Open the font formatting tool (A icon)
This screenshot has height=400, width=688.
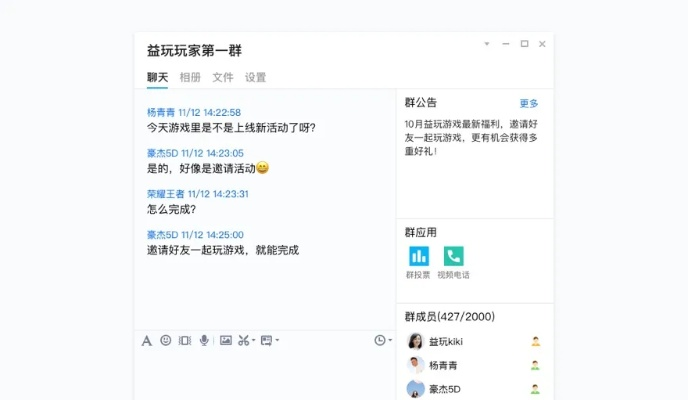coord(147,340)
